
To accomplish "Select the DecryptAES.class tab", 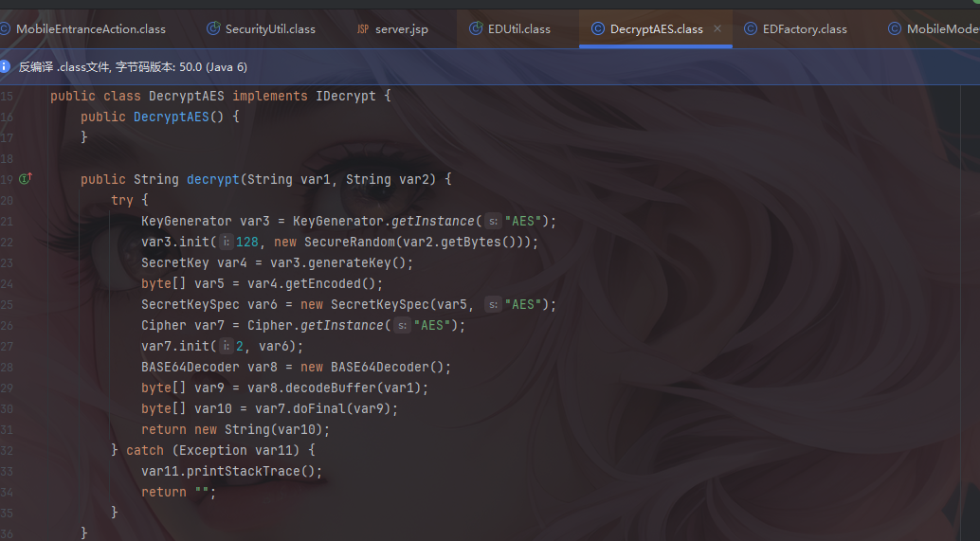I will tap(656, 28).
